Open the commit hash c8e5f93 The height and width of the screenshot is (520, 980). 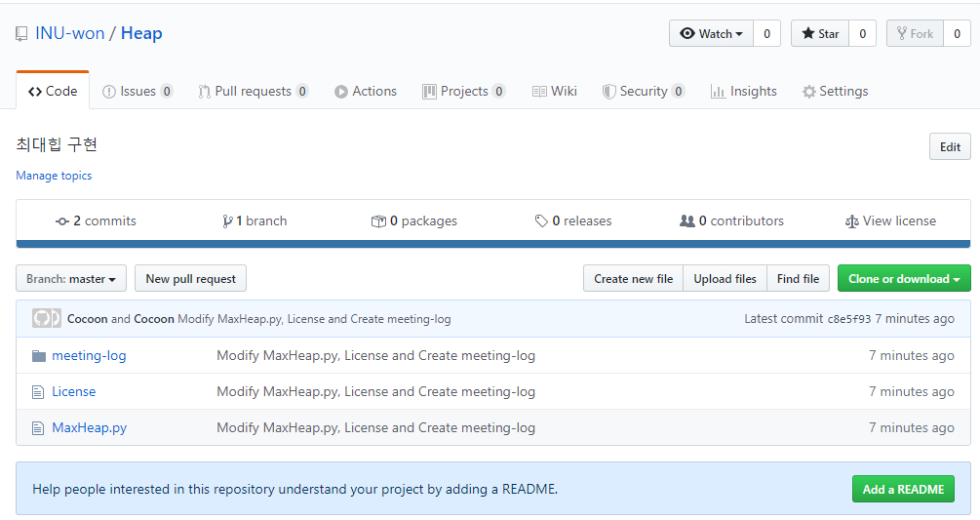[848, 319]
